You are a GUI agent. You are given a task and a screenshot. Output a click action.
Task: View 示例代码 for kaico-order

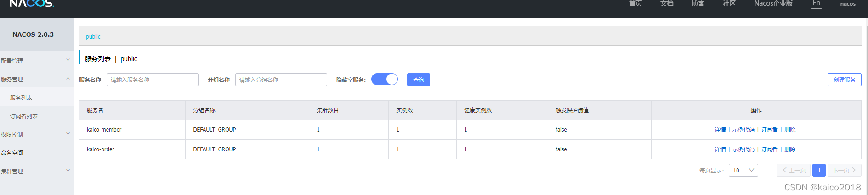pyautogui.click(x=743, y=149)
